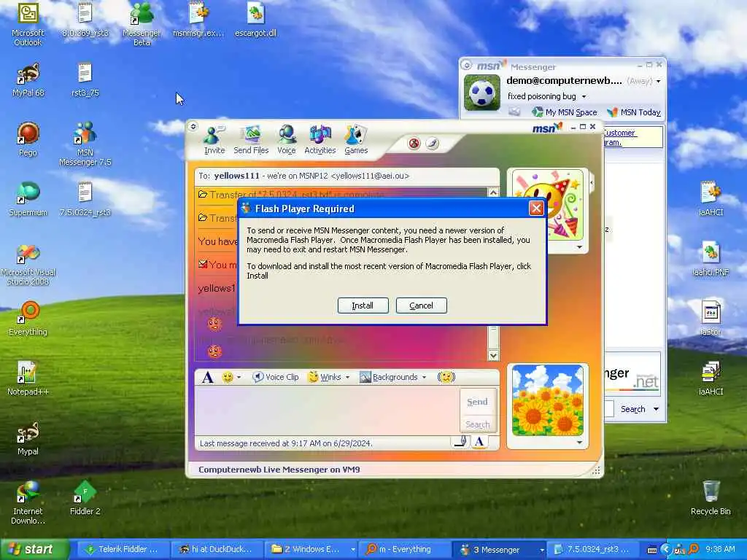
Task: Open status dropdown next to Away
Action: point(659,82)
